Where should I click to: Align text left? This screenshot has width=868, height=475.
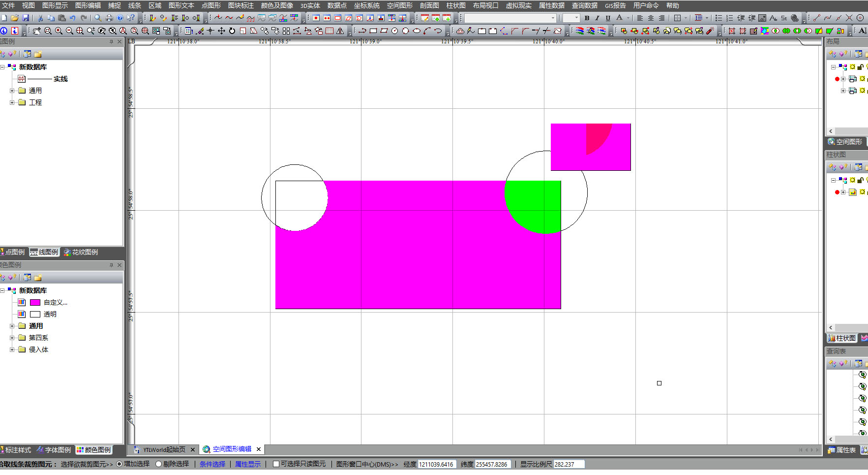tap(640, 18)
